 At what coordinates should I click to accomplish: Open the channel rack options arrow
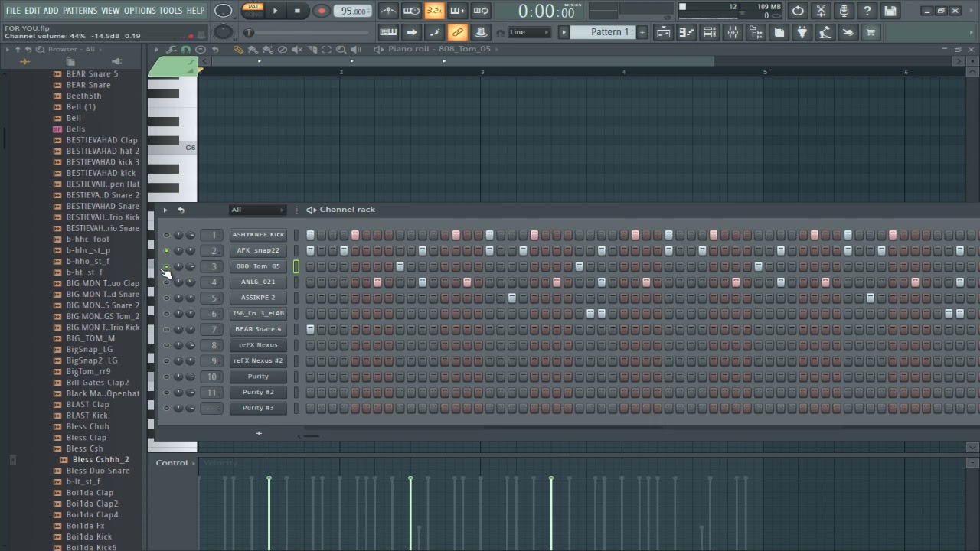165,210
